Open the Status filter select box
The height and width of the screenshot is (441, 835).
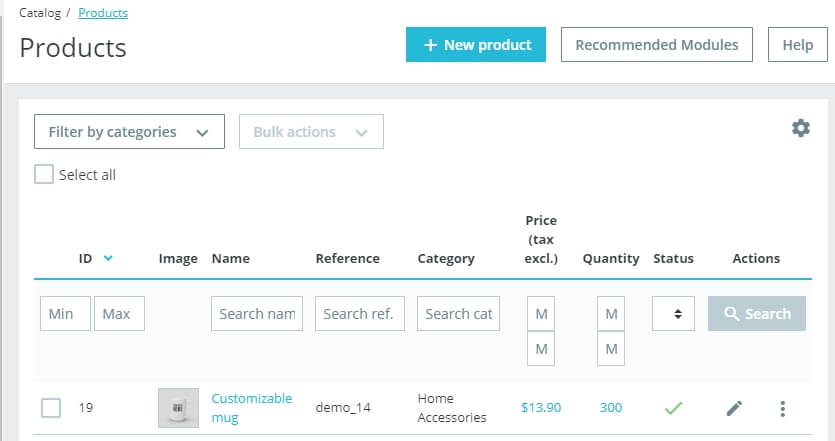(673, 314)
